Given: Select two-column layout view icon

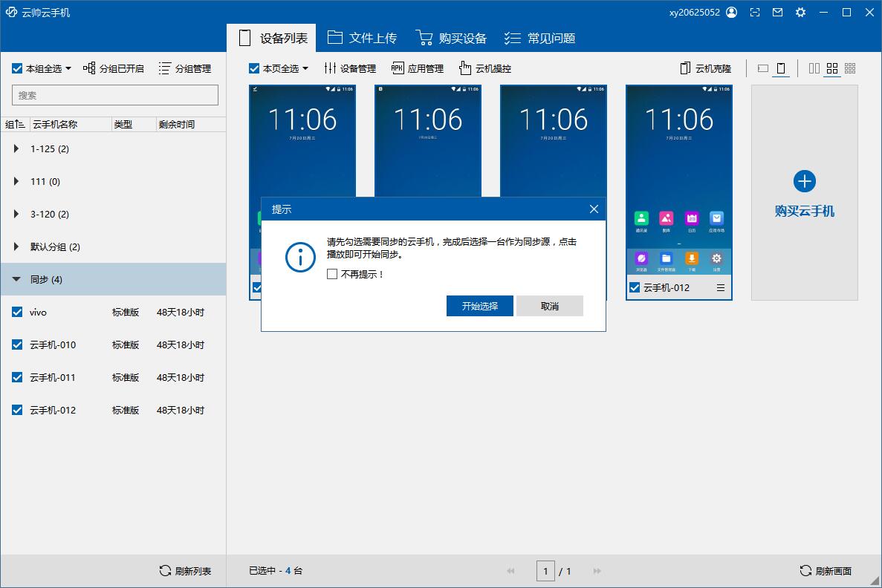Looking at the screenshot, I should tap(814, 68).
